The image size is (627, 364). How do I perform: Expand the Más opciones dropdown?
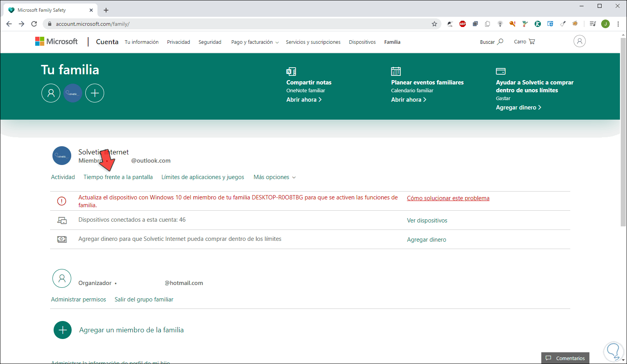(x=275, y=177)
